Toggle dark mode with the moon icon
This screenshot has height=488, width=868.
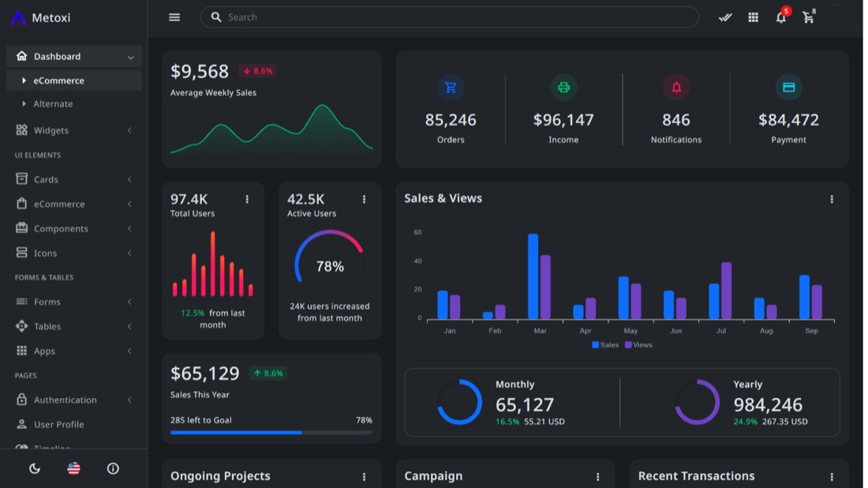(34, 468)
